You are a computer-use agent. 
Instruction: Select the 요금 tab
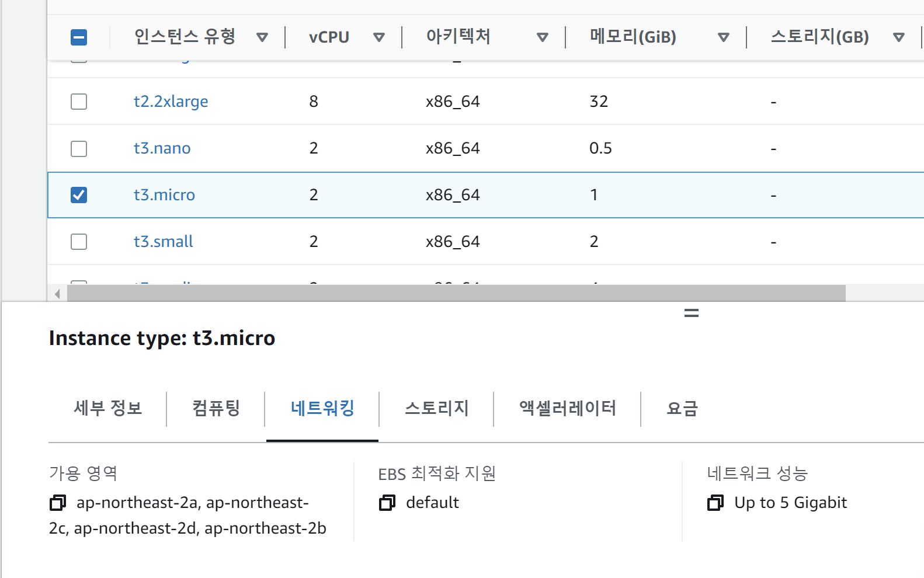pyautogui.click(x=682, y=408)
